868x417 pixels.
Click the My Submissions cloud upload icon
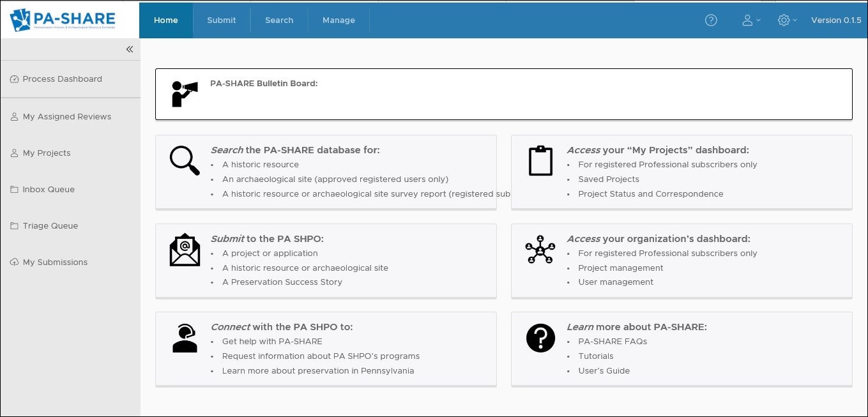click(15, 262)
